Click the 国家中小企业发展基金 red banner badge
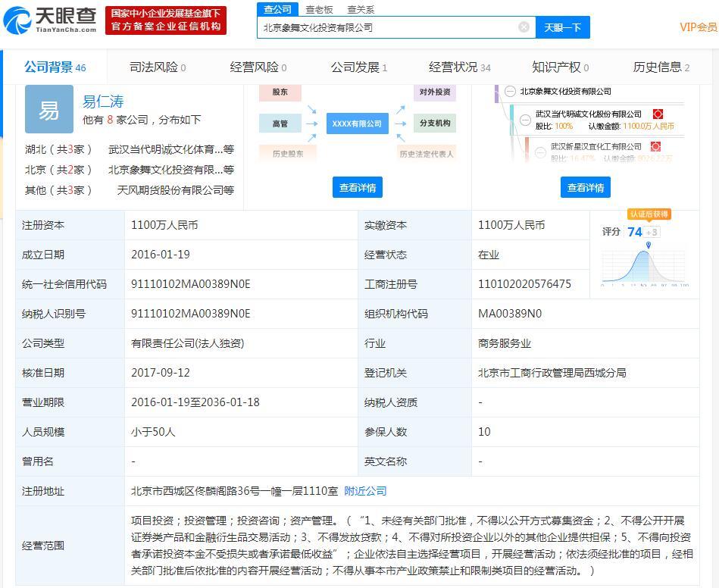 pos(165,20)
